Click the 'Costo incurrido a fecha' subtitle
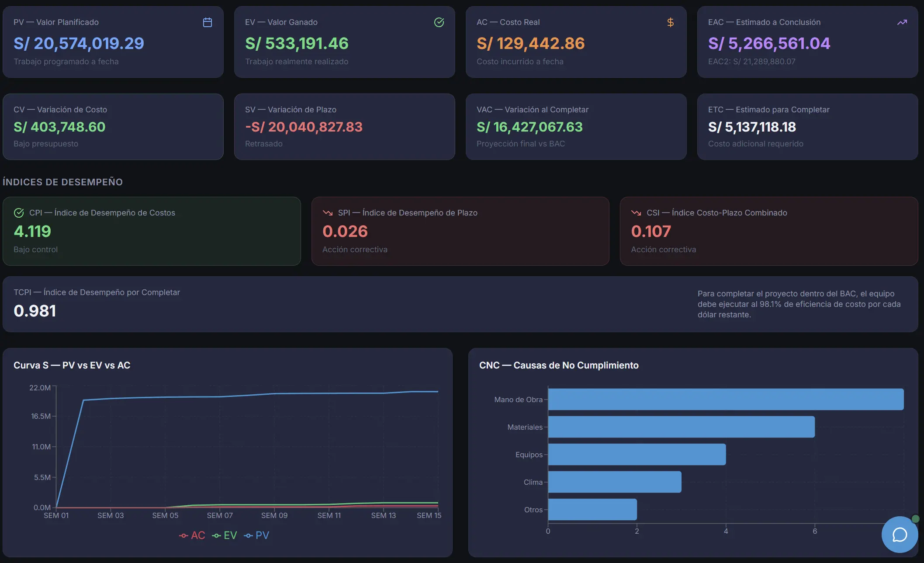The image size is (924, 563). coord(520,62)
